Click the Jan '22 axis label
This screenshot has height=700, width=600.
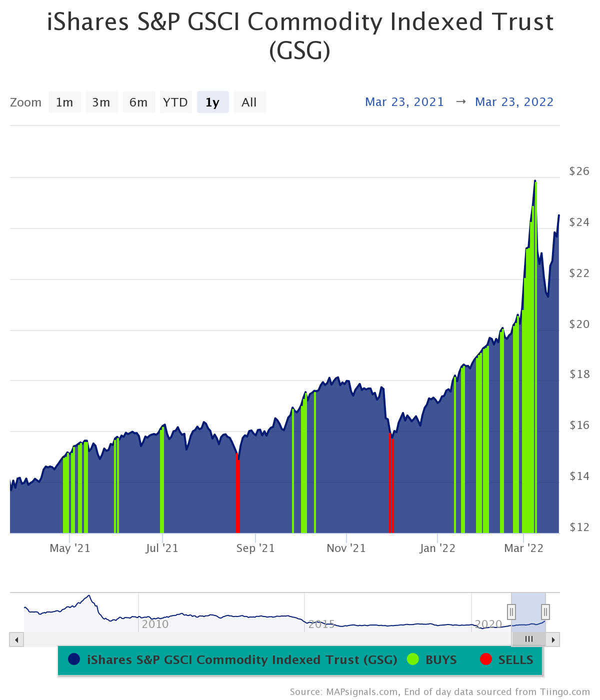coord(437,548)
